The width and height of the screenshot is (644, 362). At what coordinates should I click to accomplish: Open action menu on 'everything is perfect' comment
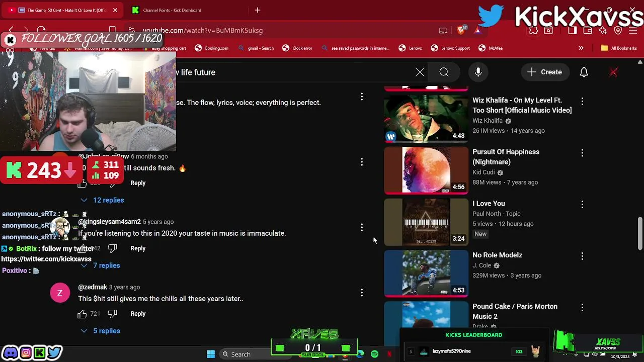pos(362,97)
